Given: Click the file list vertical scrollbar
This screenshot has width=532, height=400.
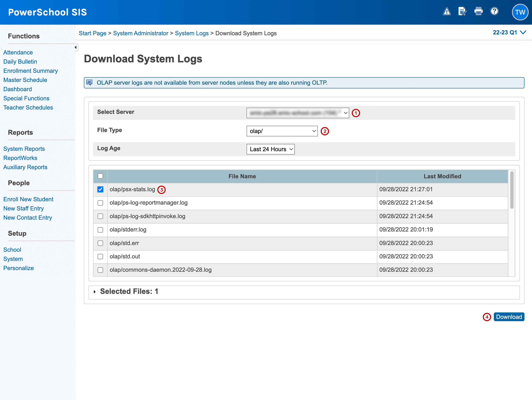Looking at the screenshot, I should 512,190.
